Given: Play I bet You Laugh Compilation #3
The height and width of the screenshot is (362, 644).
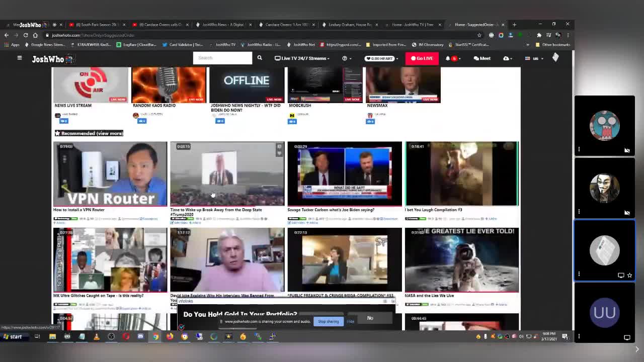Looking at the screenshot, I should tap(462, 174).
